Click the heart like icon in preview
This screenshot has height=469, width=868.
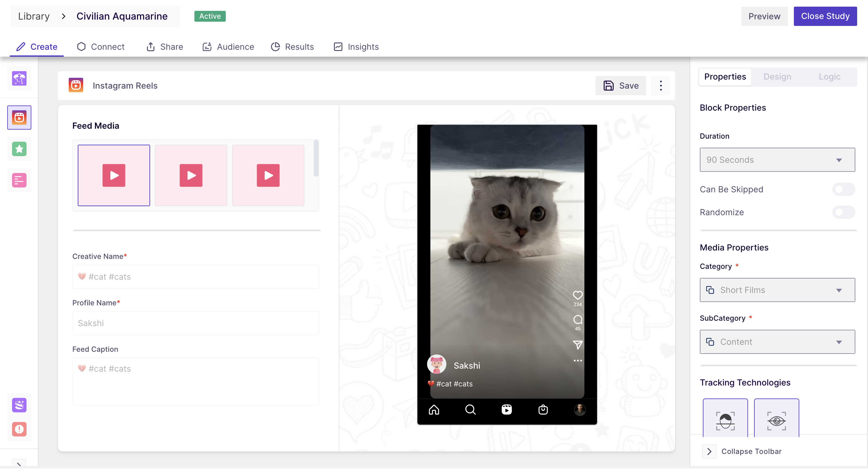coord(577,295)
